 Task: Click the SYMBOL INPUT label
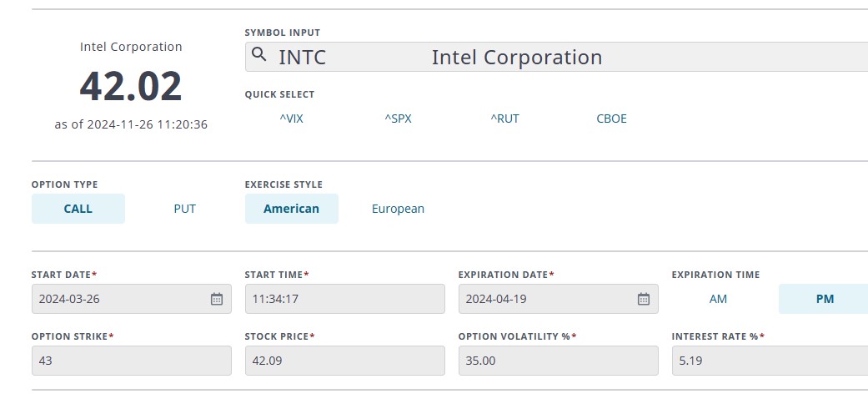(283, 33)
